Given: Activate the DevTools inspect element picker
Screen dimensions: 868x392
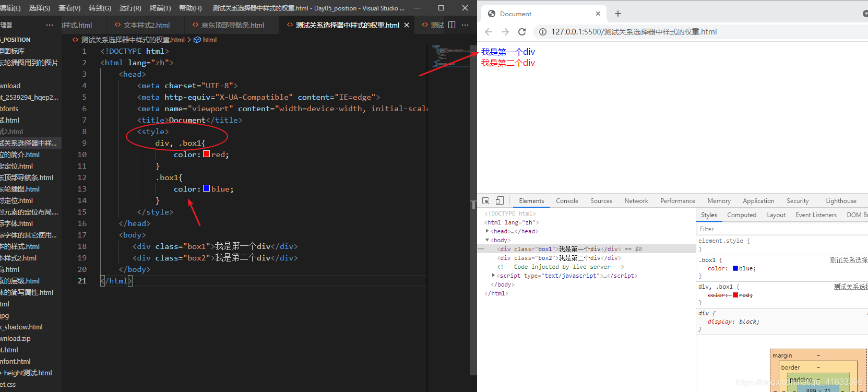Looking at the screenshot, I should [x=486, y=200].
